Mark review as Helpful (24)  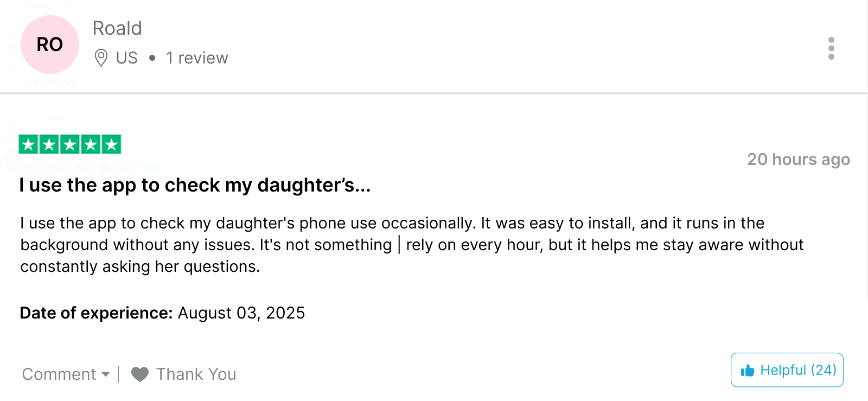(x=787, y=370)
